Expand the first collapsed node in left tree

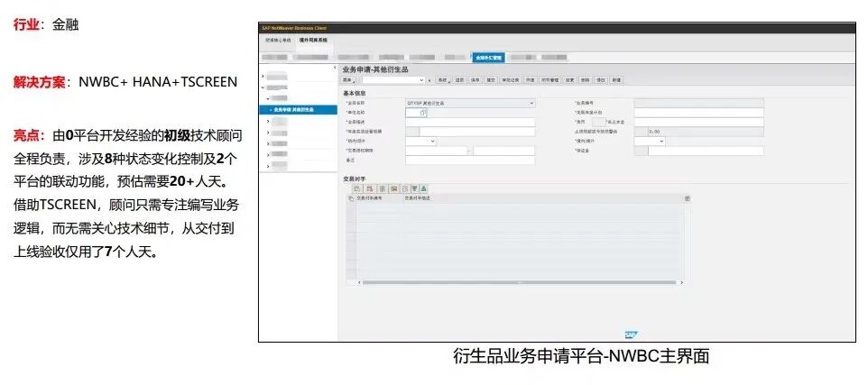coord(263,75)
